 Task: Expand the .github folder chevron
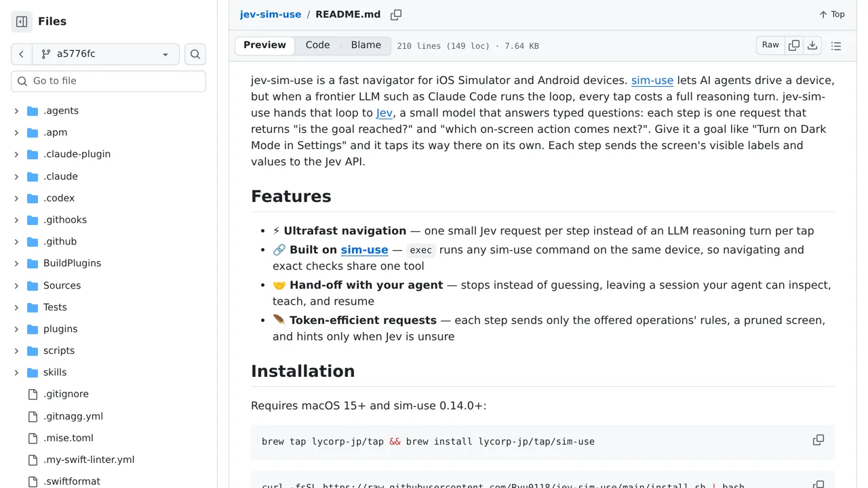click(x=16, y=241)
